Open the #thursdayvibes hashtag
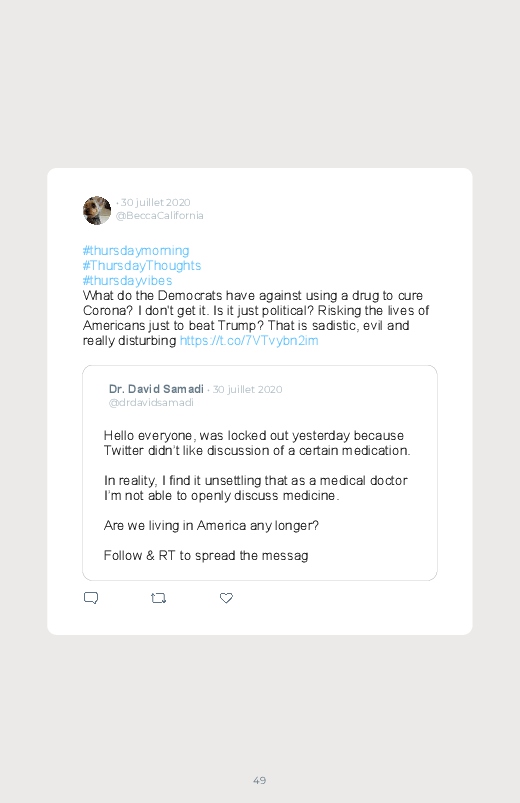This screenshot has height=803, width=520. pyautogui.click(x=127, y=280)
